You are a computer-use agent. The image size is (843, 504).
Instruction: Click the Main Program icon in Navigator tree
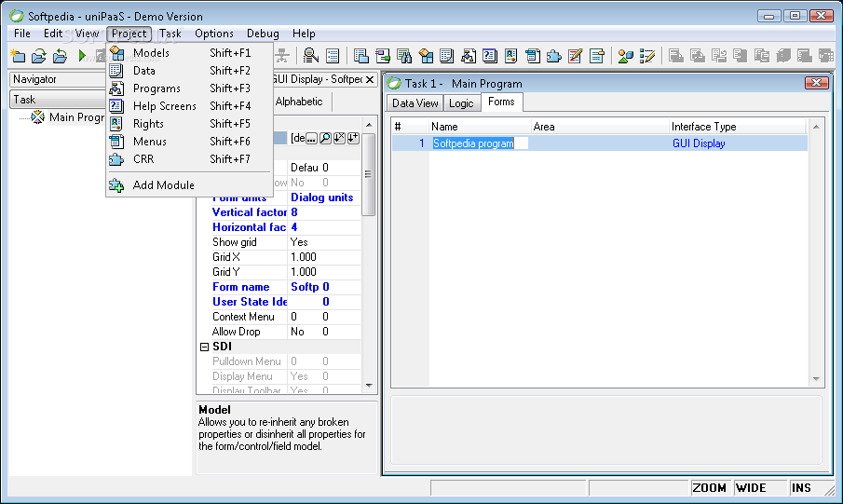37,116
